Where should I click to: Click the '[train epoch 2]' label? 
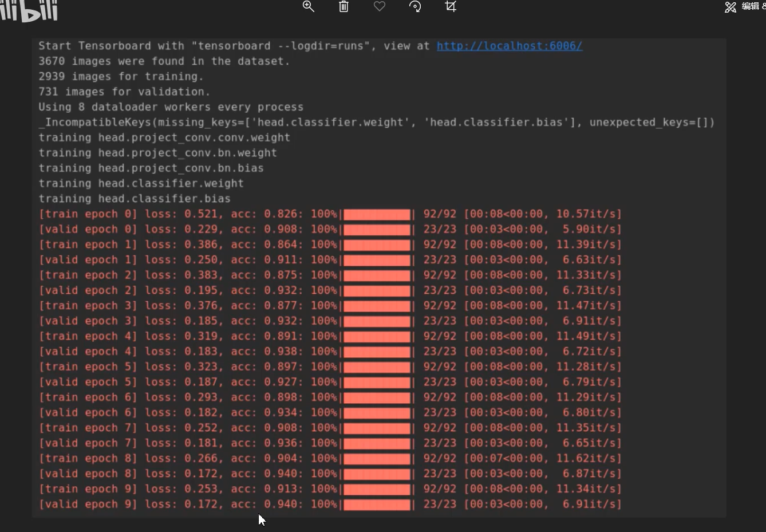coord(88,275)
